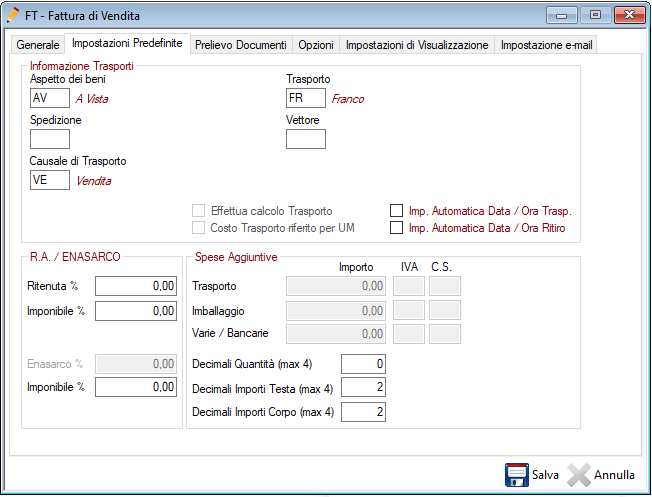652x497 pixels.
Task: Select the Decimali Importi Corpo field
Action: click(x=363, y=411)
